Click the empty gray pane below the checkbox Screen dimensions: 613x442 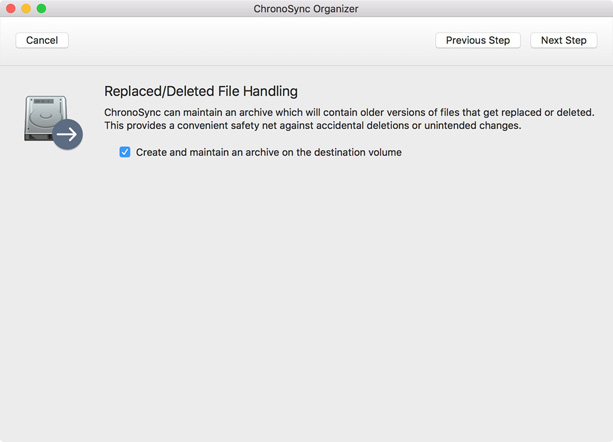point(306,297)
